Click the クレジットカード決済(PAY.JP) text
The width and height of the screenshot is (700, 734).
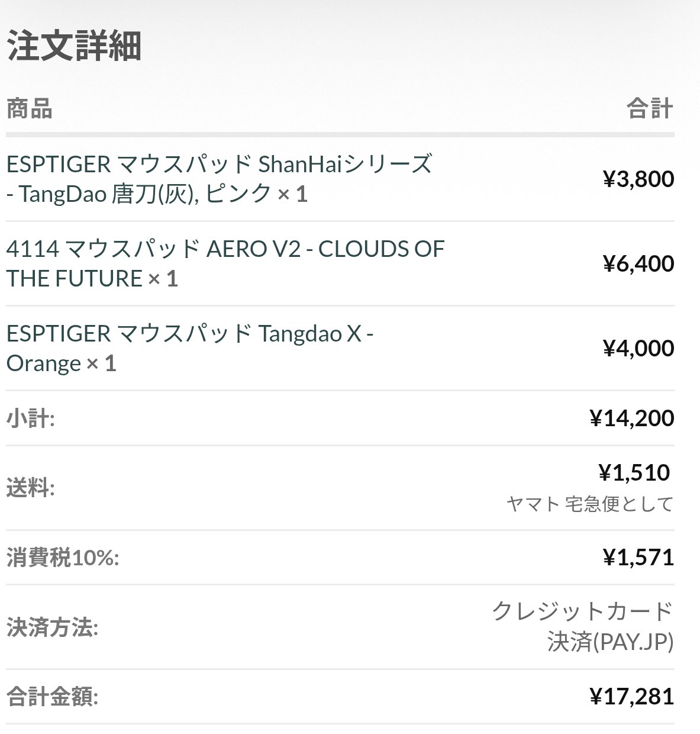pyautogui.click(x=583, y=627)
